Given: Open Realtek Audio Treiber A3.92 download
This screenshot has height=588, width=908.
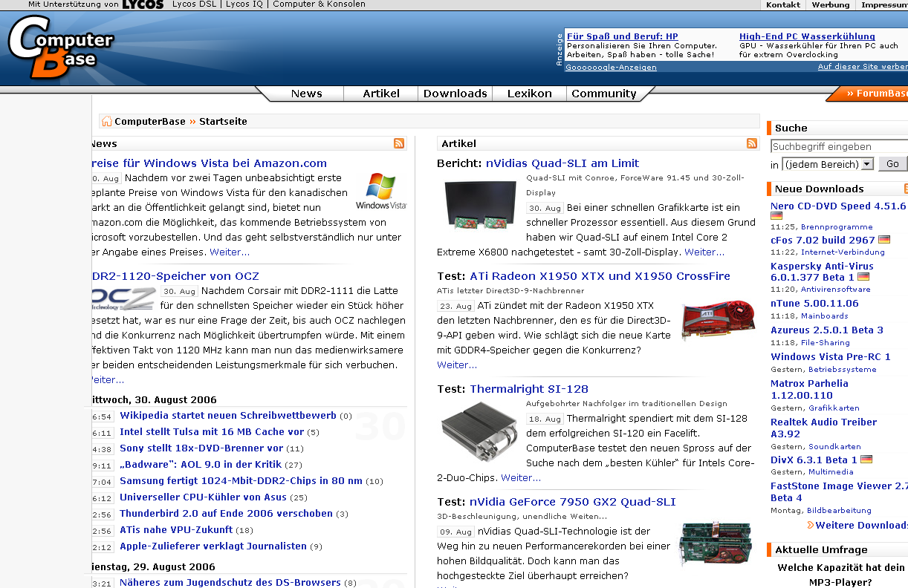Looking at the screenshot, I should [823, 428].
